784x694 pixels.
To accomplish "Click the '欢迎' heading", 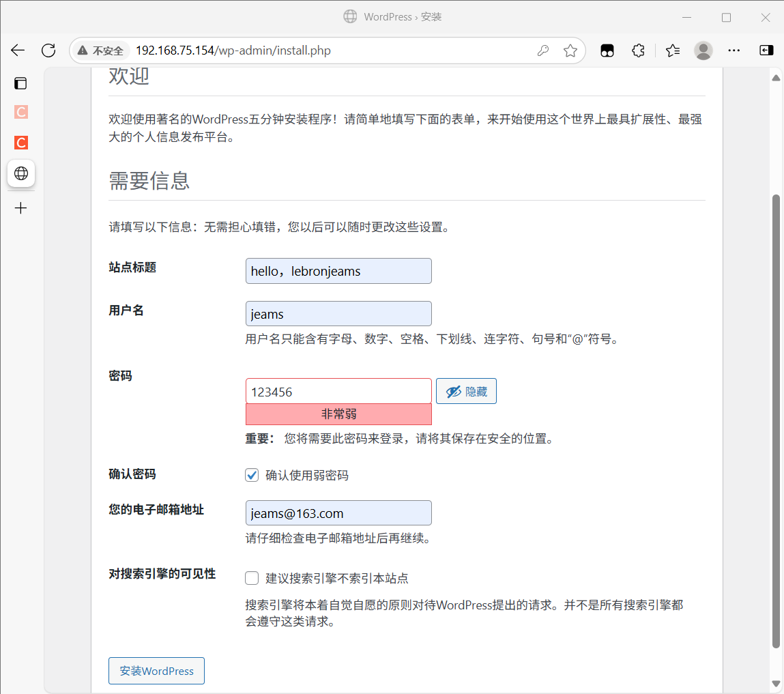I will pyautogui.click(x=129, y=76).
